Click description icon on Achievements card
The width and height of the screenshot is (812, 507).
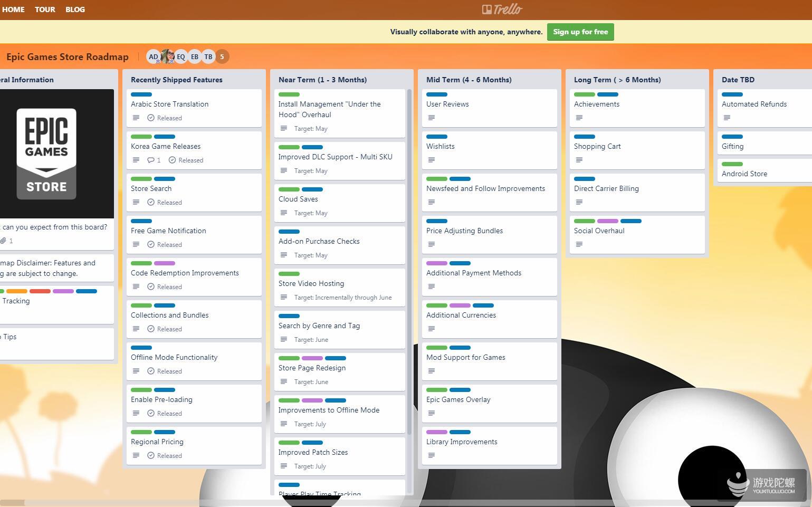[579, 118]
